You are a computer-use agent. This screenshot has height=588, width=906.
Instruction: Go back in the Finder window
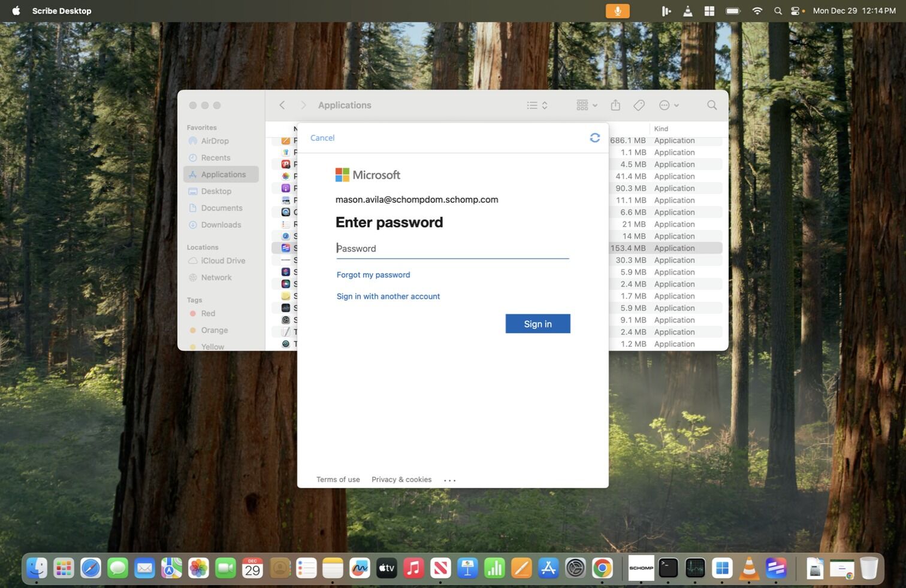282,105
